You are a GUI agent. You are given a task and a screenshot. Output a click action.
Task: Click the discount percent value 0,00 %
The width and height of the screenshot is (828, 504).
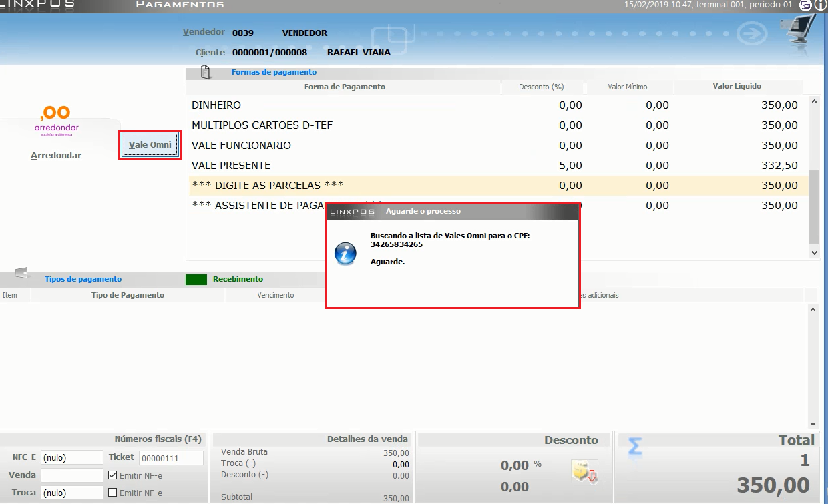521,465
